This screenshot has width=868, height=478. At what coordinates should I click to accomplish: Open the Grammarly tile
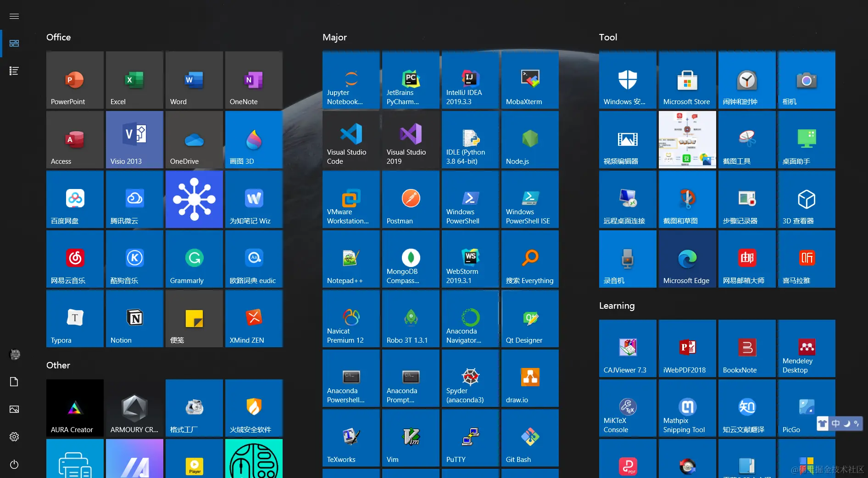coord(194,259)
